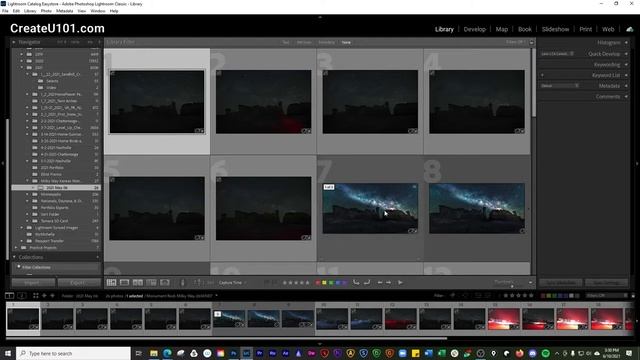640x360 pixels.
Task: Rotate photo counter-clockwise
Action: coord(356,282)
